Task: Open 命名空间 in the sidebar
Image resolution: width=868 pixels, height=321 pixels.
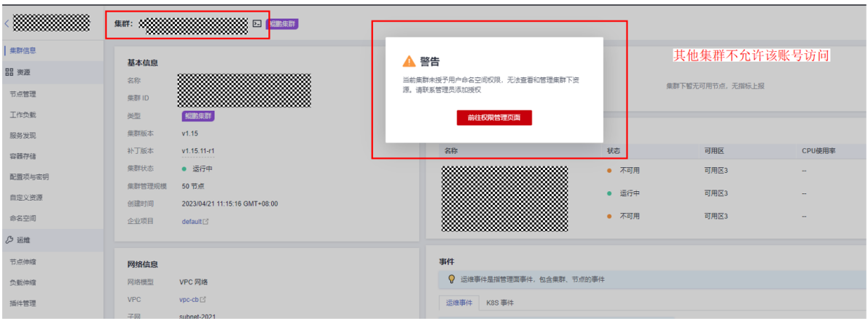Action: click(23, 218)
